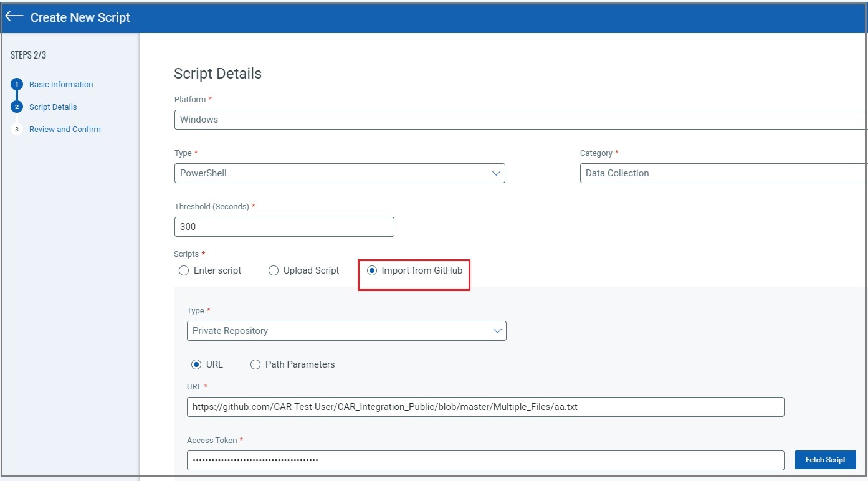Screen dimensions: 868x481
Task: Open the Data Collection category dropdown
Action: [x=723, y=173]
